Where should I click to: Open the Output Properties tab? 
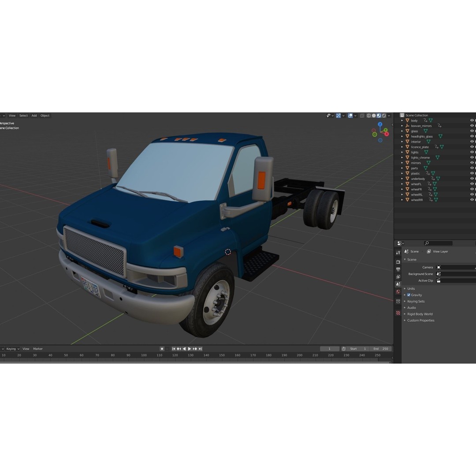[x=398, y=268]
